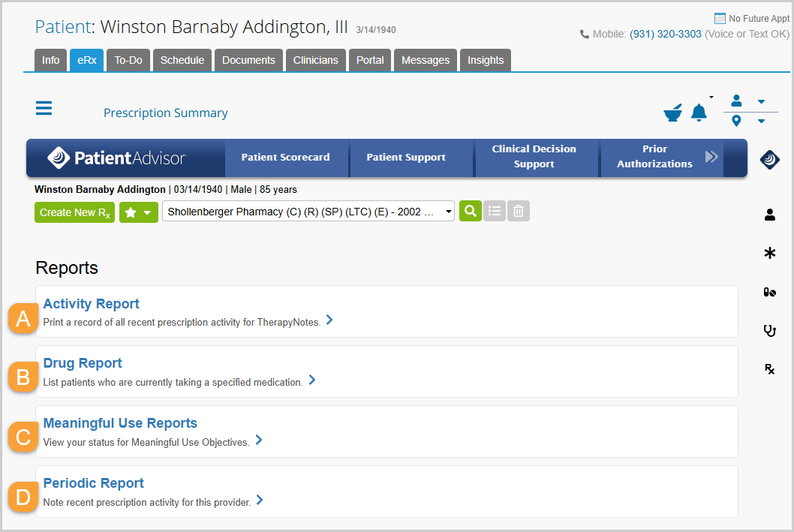Click the green pharmacy search magnifier button
This screenshot has width=794, height=532.
coord(471,211)
